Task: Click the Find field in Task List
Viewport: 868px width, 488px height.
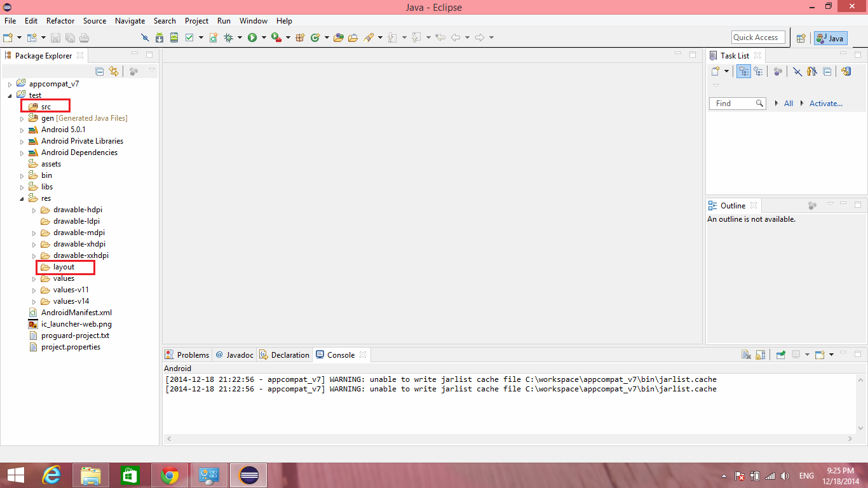Action: tap(737, 104)
